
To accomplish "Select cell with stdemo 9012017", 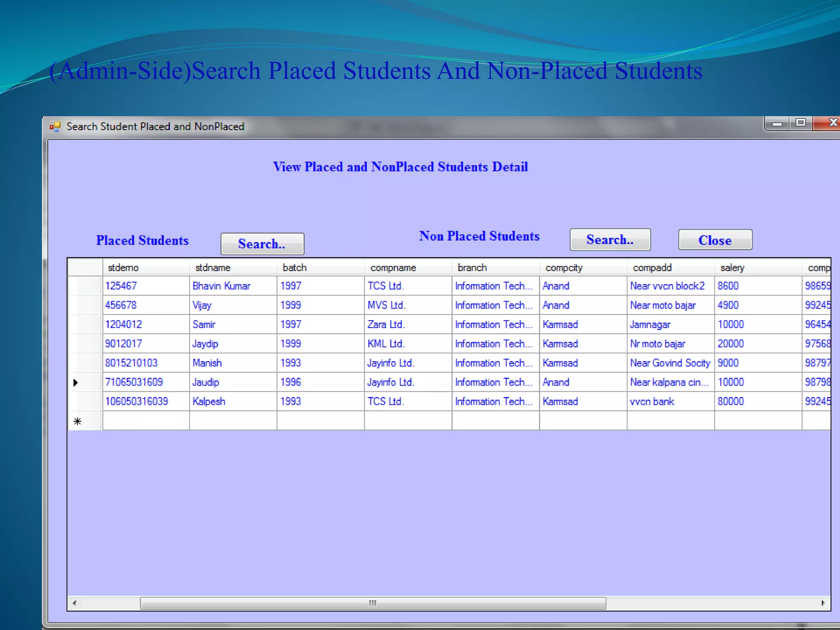I will tap(146, 344).
